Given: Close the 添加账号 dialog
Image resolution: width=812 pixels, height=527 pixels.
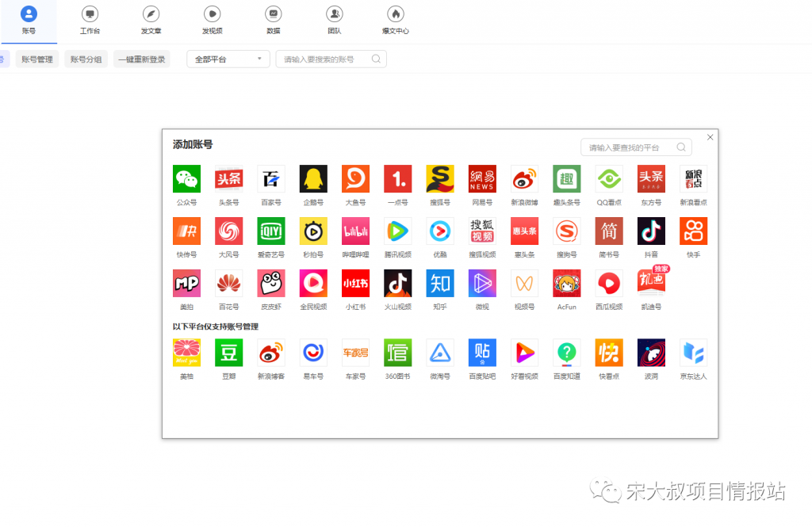Looking at the screenshot, I should pos(710,137).
